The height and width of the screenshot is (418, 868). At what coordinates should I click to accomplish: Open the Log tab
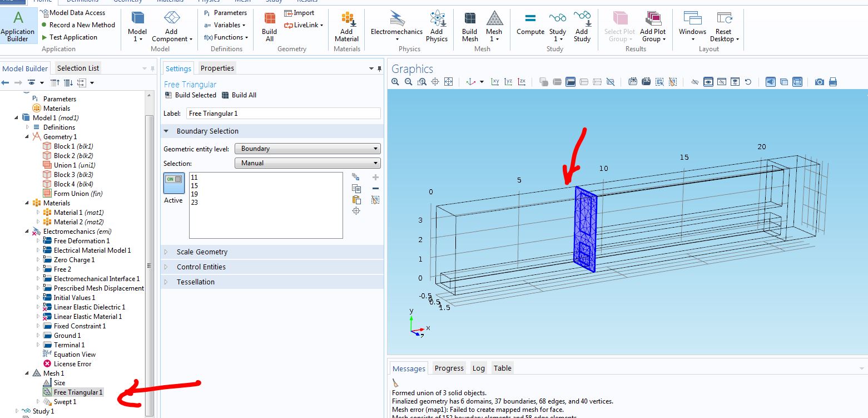point(478,368)
